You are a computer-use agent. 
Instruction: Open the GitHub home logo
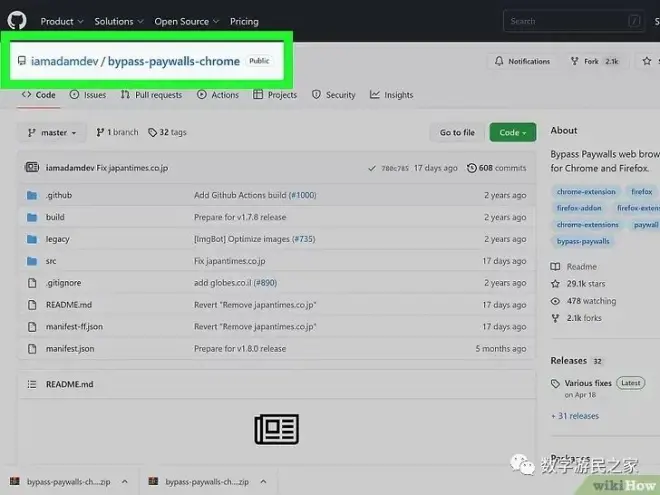coord(17,20)
